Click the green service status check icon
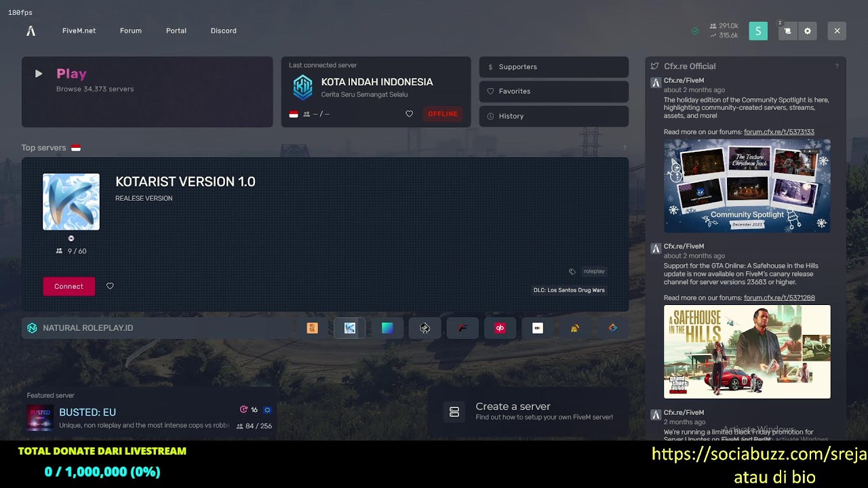 (x=695, y=30)
